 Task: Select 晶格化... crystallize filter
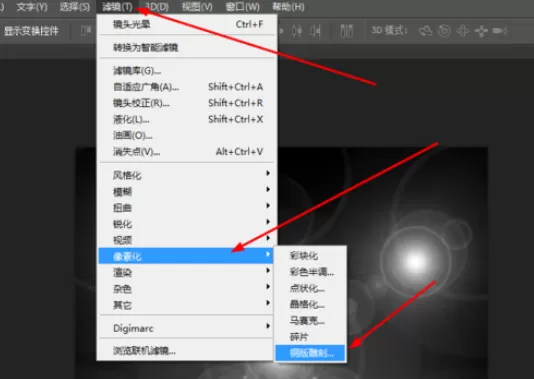311,304
